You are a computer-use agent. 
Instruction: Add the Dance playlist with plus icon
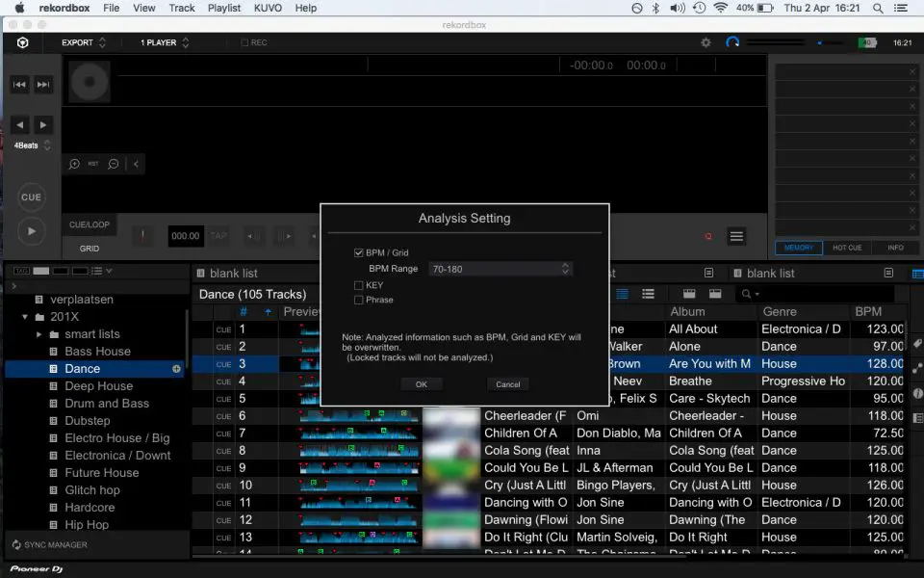[x=176, y=369]
